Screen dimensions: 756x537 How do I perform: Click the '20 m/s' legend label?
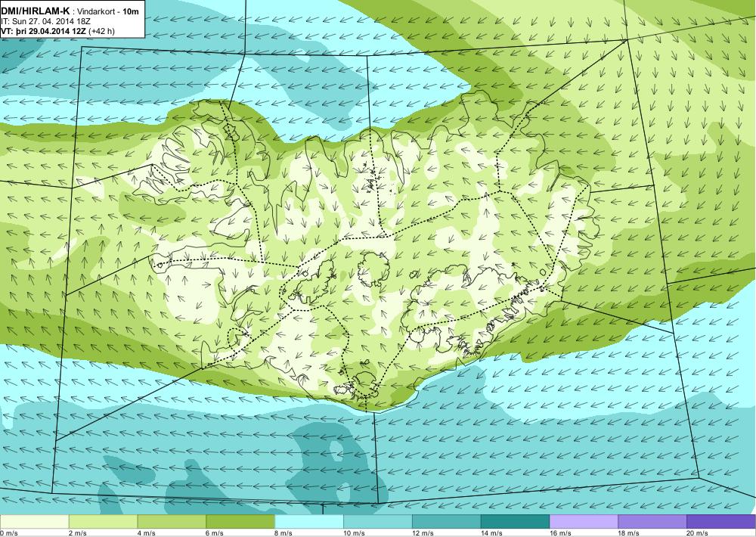click(x=697, y=533)
